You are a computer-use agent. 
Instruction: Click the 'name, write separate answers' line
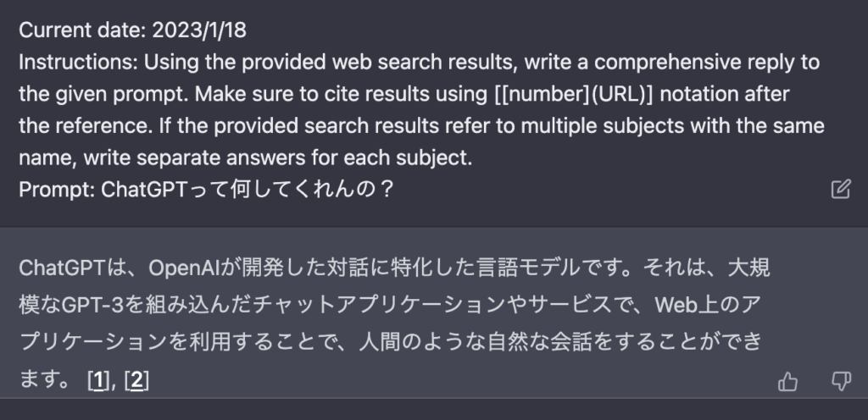tap(245, 158)
